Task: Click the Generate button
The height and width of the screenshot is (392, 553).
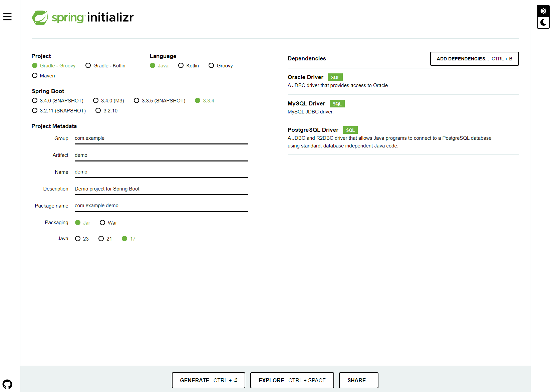Action: coord(209,380)
